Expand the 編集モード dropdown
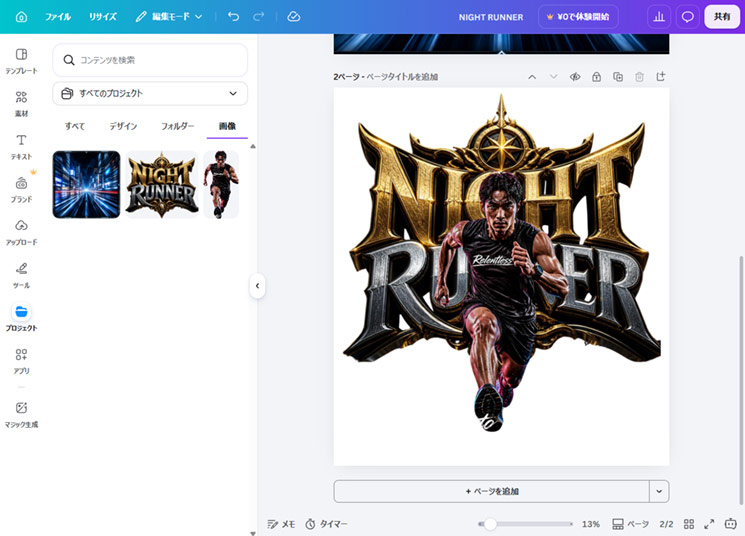Image resolution: width=745 pixels, height=536 pixels. click(169, 17)
